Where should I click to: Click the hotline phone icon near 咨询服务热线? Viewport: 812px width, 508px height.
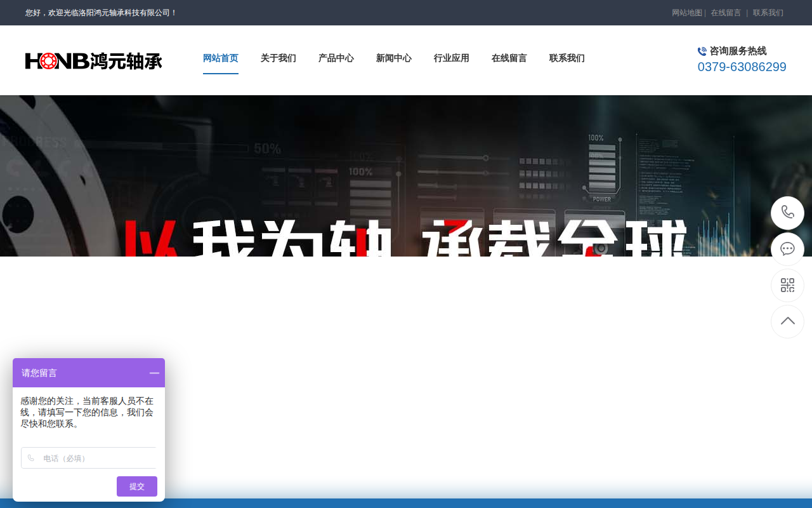click(702, 51)
